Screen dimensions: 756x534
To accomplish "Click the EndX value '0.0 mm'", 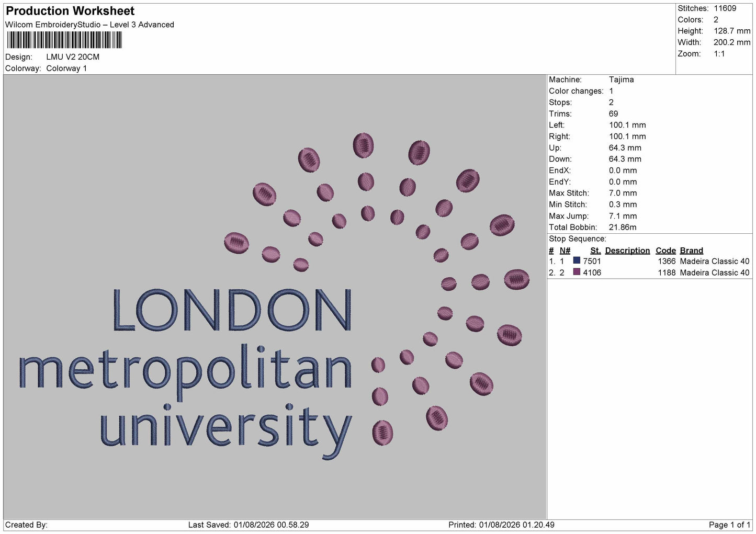I will coord(623,171).
